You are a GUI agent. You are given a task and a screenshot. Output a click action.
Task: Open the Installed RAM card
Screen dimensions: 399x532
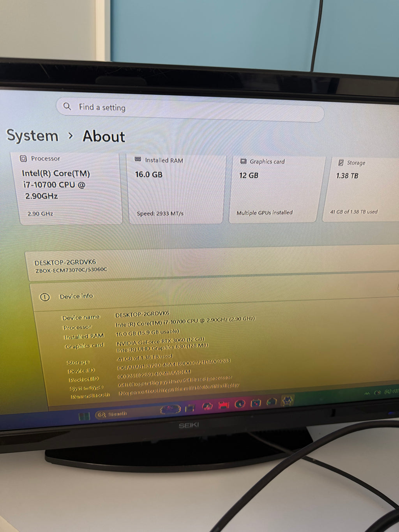click(x=176, y=190)
